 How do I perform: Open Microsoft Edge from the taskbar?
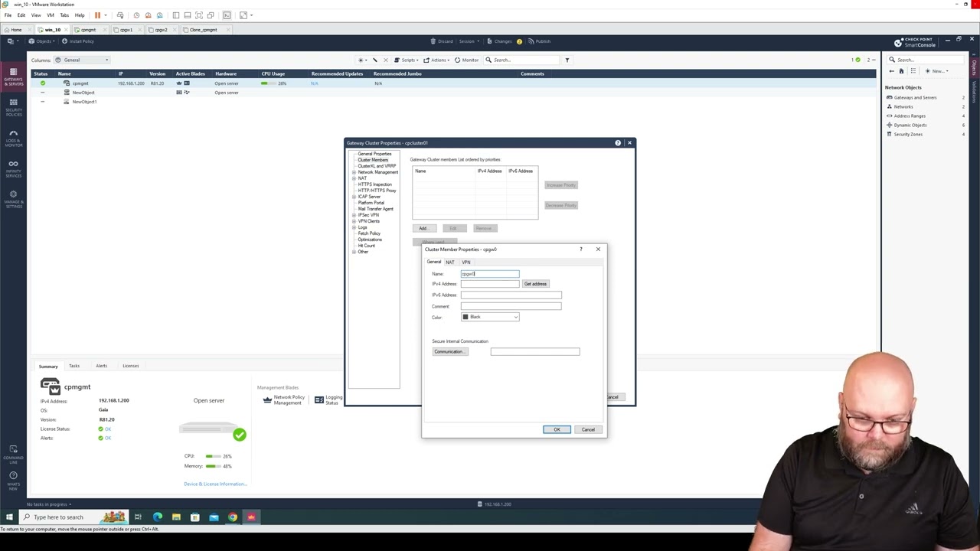(157, 517)
